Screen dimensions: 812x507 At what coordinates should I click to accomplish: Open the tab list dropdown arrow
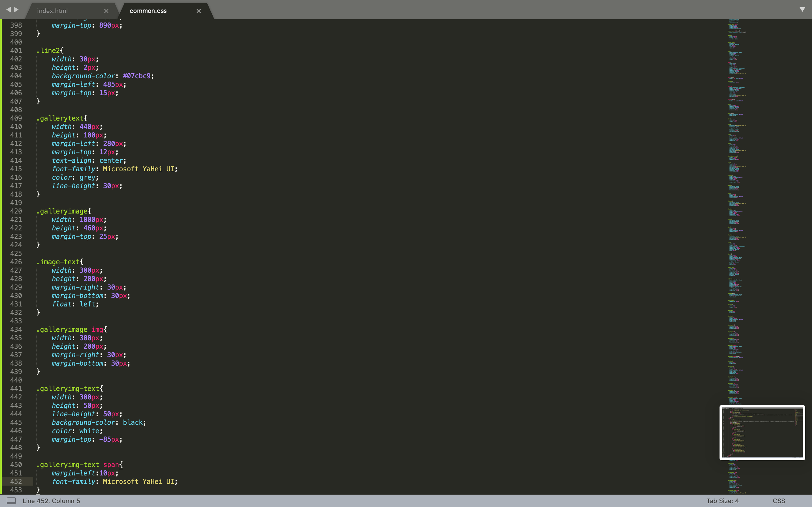click(x=802, y=9)
